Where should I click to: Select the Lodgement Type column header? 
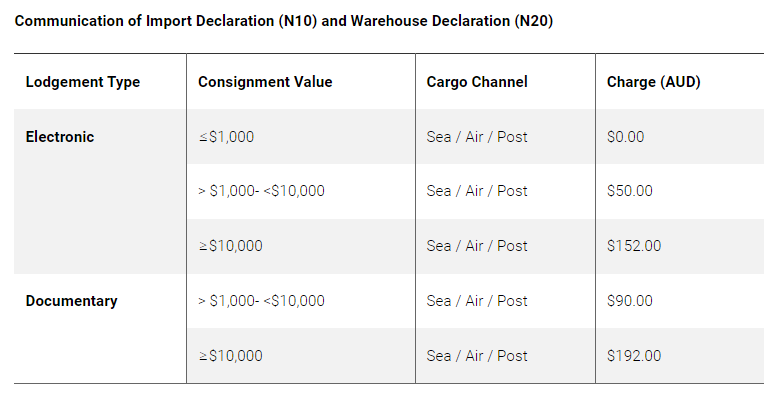83,82
